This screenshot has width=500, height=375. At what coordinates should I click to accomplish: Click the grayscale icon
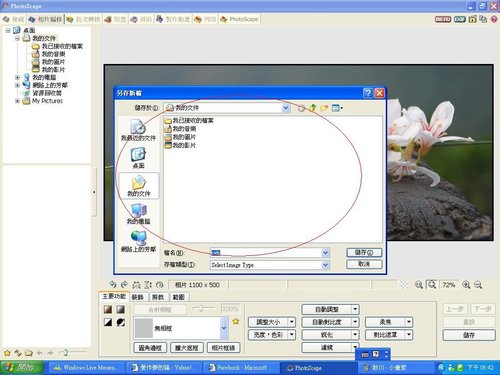pos(121,309)
